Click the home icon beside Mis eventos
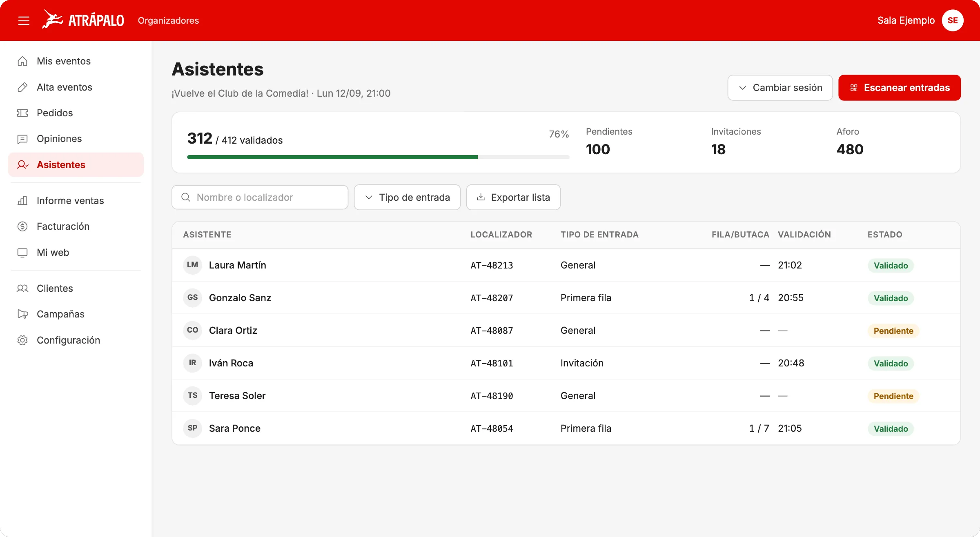 (x=22, y=61)
